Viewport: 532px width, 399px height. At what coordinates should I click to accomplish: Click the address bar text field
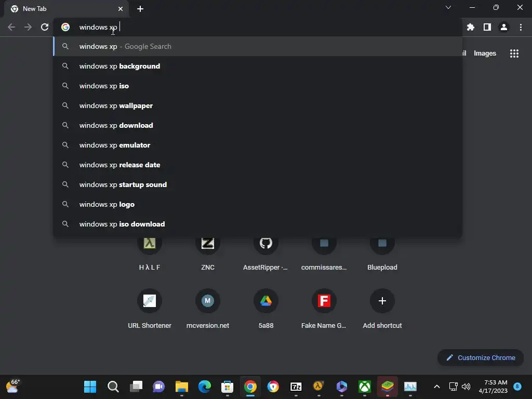coord(258,27)
